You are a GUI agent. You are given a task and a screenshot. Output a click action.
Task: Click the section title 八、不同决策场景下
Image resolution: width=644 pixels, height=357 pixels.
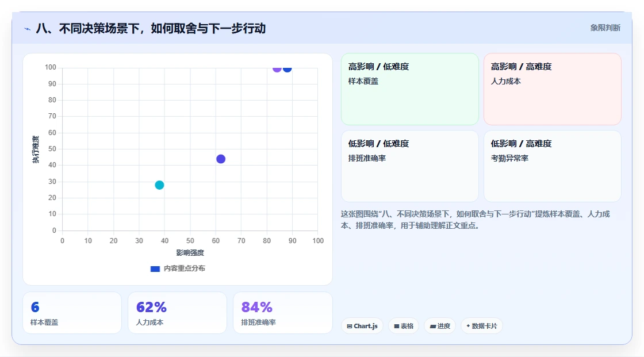(x=151, y=28)
